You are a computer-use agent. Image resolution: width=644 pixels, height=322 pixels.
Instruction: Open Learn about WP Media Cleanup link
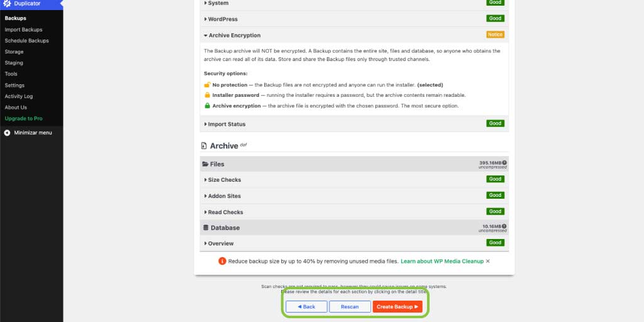tap(442, 261)
